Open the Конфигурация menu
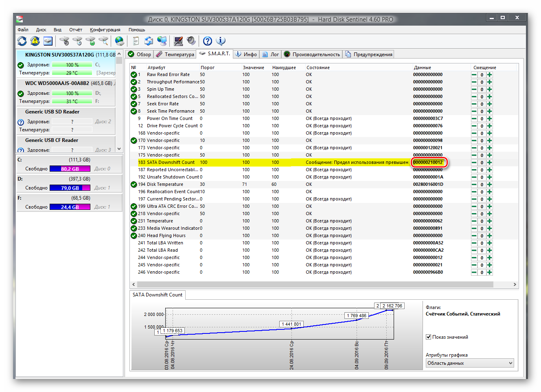Viewport: 541px width, 392px height. [105, 30]
